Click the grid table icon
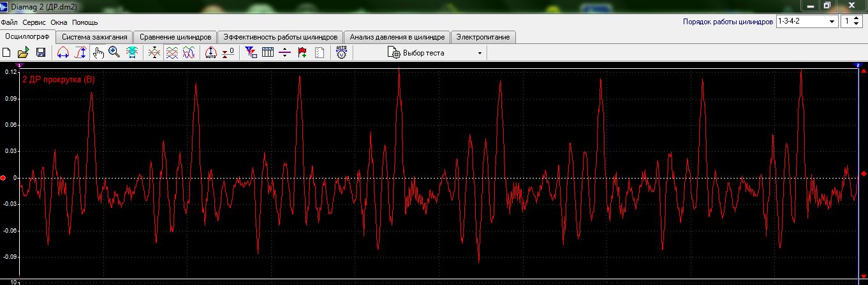Image resolution: width=868 pixels, height=285 pixels. pyautogui.click(x=268, y=53)
